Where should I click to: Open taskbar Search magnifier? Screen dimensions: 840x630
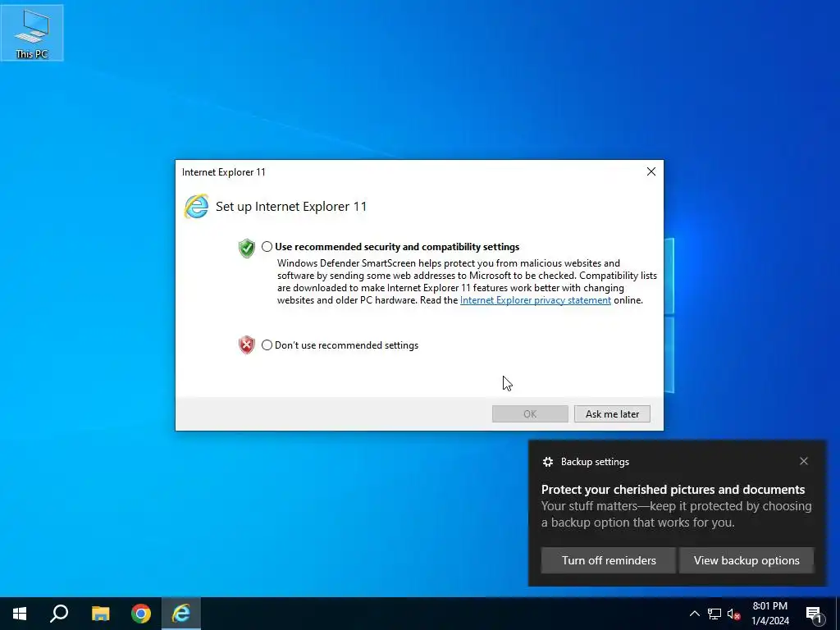pyautogui.click(x=59, y=614)
